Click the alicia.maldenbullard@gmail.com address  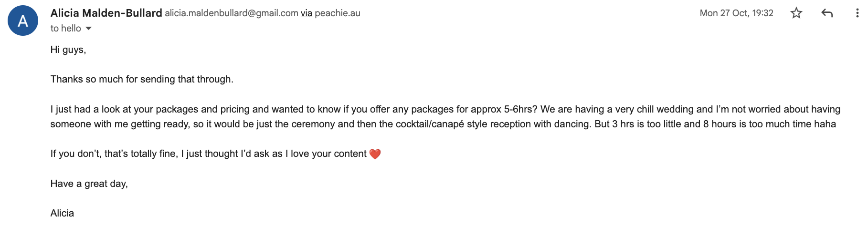coord(232,13)
